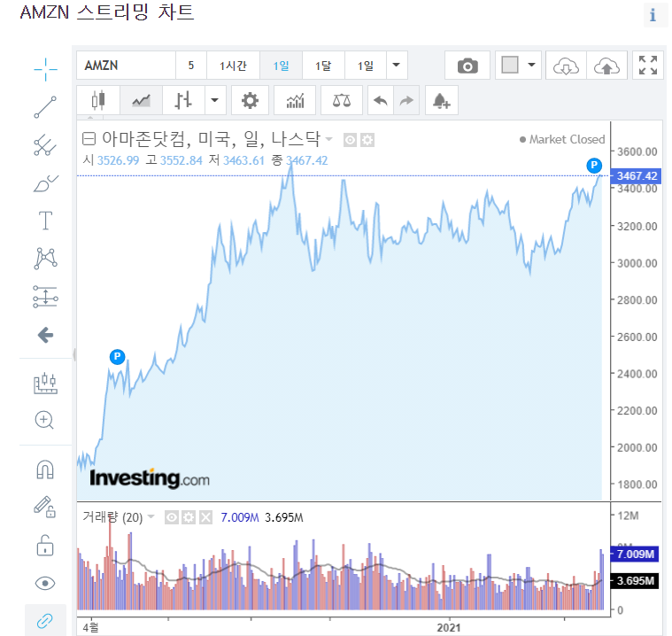Click the gray color theme swatch
The height and width of the screenshot is (636, 672).
click(x=510, y=66)
